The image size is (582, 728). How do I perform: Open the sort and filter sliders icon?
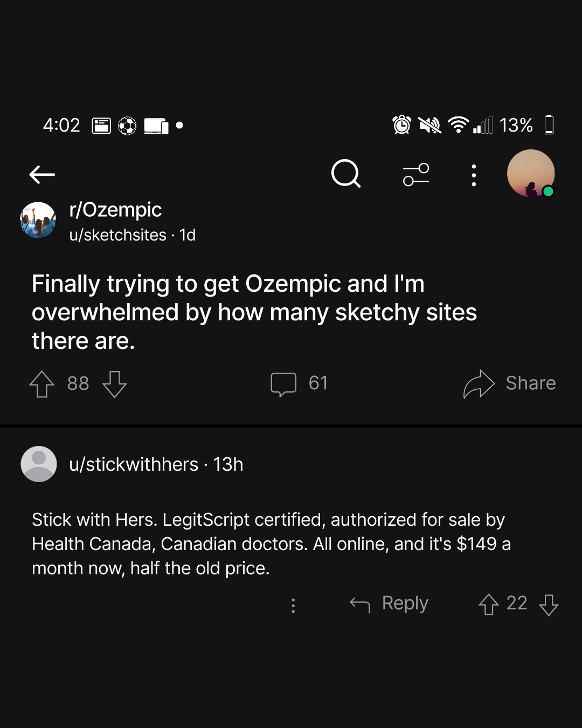[416, 175]
